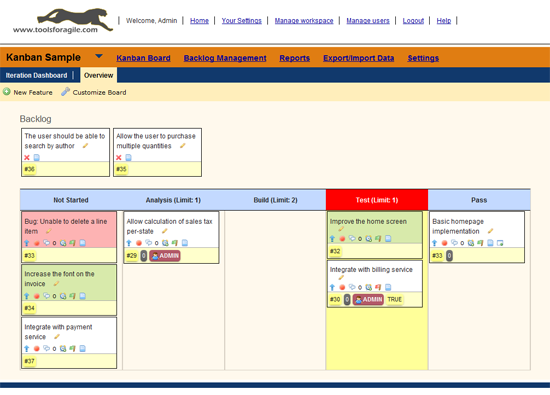Image resolution: width=550 pixels, height=395 pixels.
Task: Click the Build (Limit: 2) column header
Action: (x=275, y=200)
